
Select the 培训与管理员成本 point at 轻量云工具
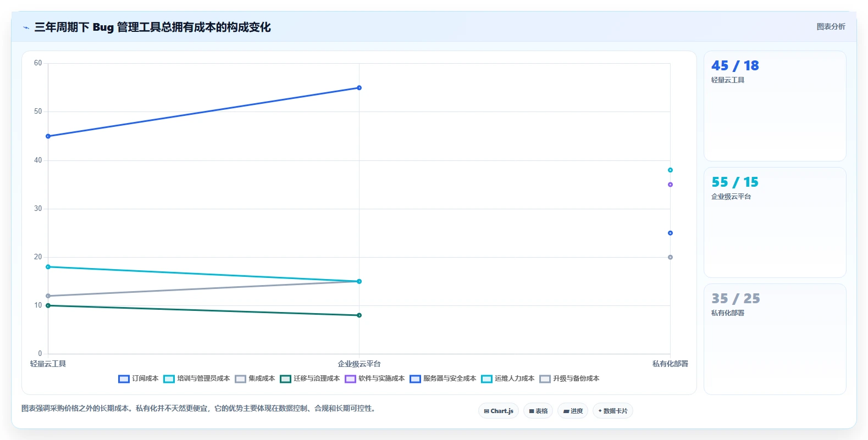[x=48, y=267]
